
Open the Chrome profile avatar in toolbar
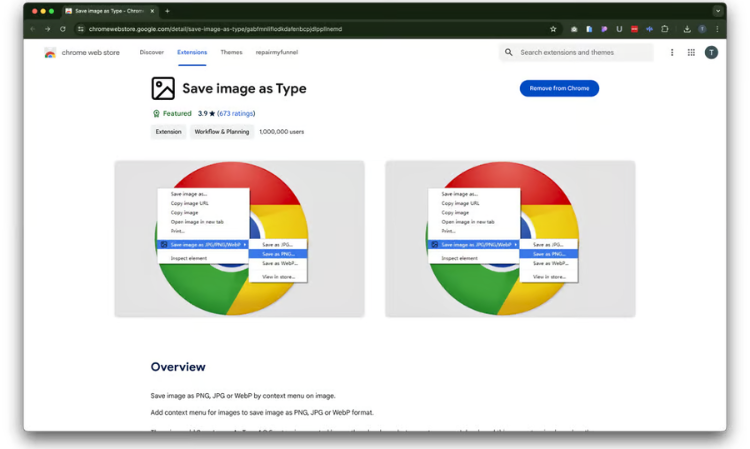click(x=702, y=29)
